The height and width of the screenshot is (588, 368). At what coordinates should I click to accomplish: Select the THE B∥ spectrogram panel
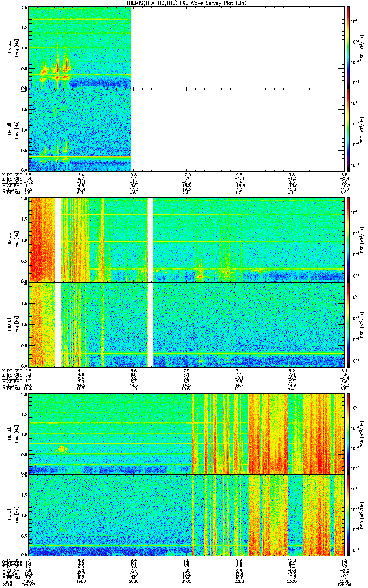(187, 515)
